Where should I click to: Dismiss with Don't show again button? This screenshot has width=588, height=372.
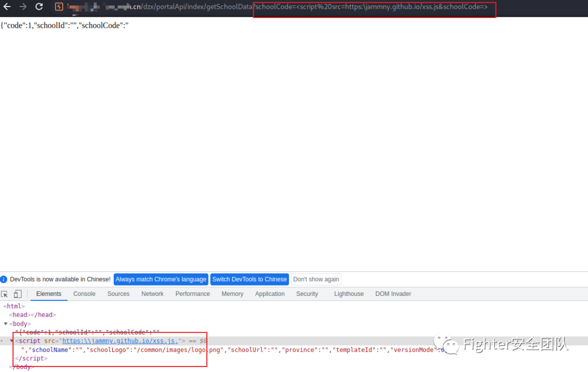pos(316,280)
